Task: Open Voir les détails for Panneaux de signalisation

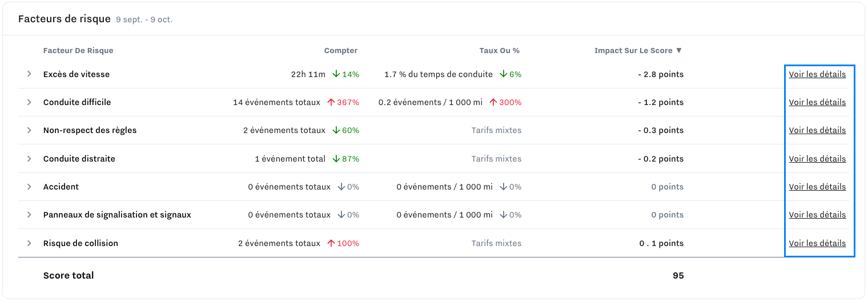Action: (x=817, y=215)
